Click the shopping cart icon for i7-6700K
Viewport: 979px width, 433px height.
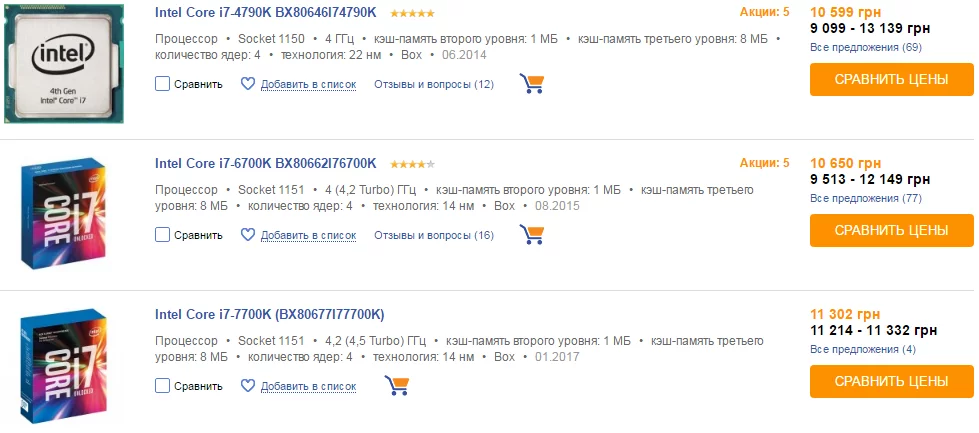coord(532,235)
